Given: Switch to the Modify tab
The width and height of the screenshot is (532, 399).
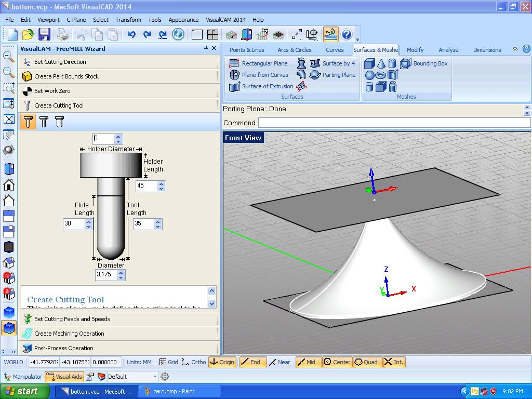Looking at the screenshot, I should pos(415,50).
